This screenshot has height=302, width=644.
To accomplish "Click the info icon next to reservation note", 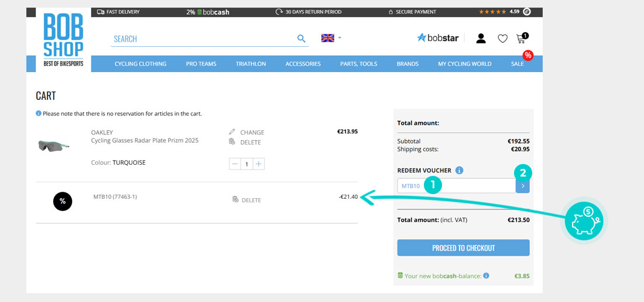I will click(39, 113).
